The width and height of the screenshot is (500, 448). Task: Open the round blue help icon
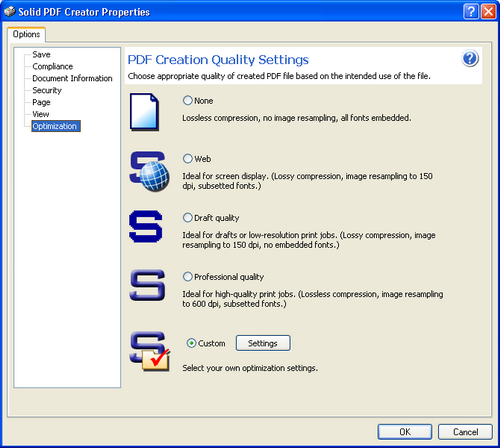point(470,59)
